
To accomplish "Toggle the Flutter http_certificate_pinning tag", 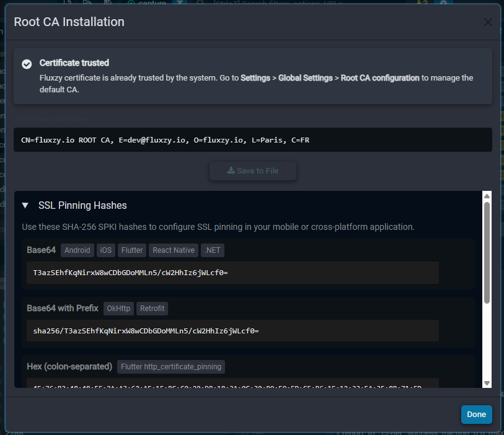I will (171, 366).
